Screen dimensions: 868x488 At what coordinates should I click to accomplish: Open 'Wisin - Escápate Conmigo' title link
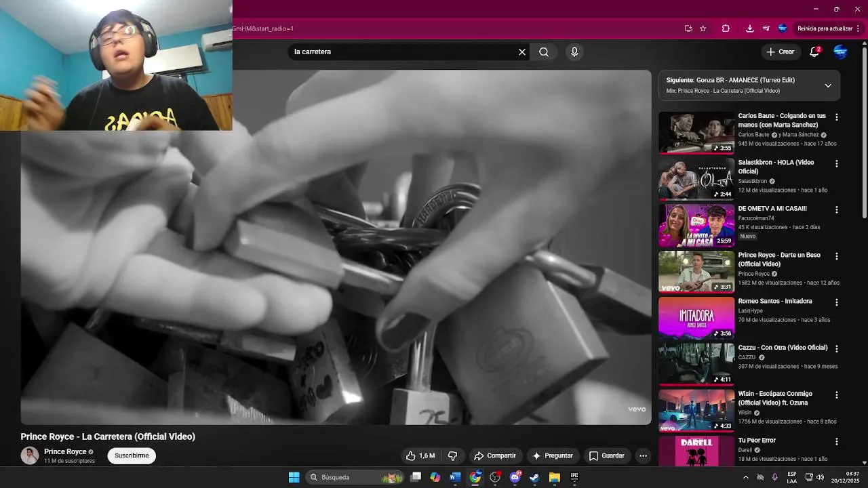[775, 398]
